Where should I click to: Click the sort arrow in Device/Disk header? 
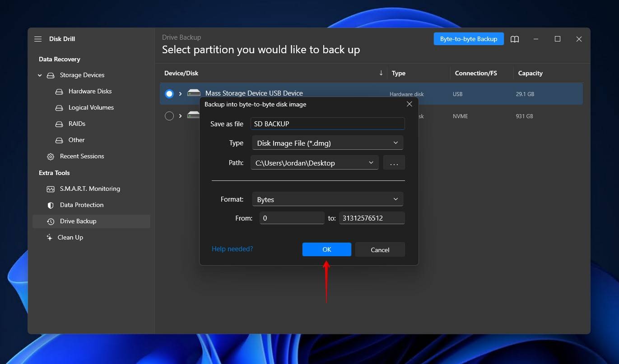(x=381, y=73)
